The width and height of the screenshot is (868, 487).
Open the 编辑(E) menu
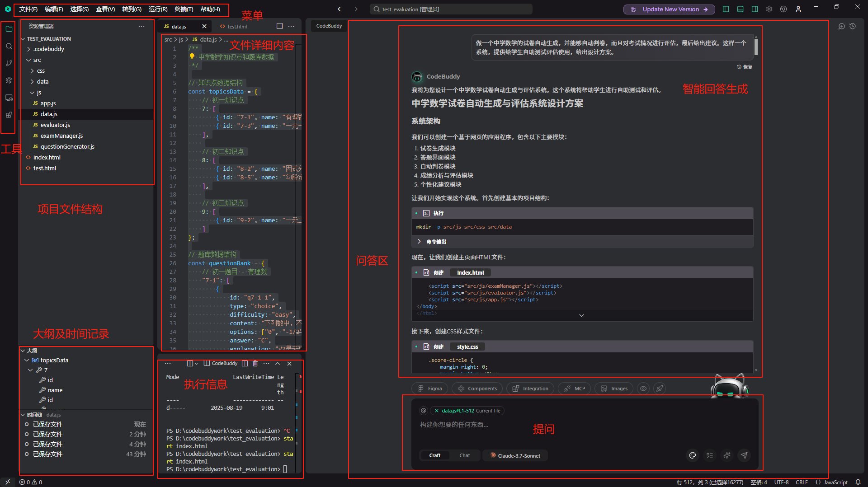(x=54, y=9)
